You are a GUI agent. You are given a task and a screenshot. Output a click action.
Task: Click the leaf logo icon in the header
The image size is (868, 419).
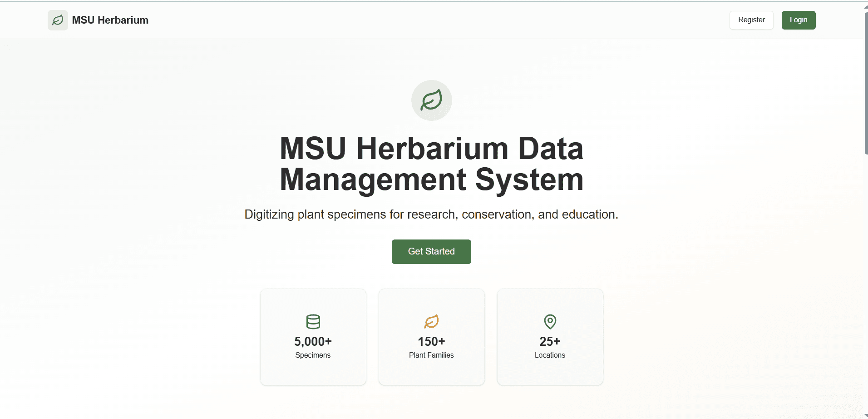click(x=58, y=20)
